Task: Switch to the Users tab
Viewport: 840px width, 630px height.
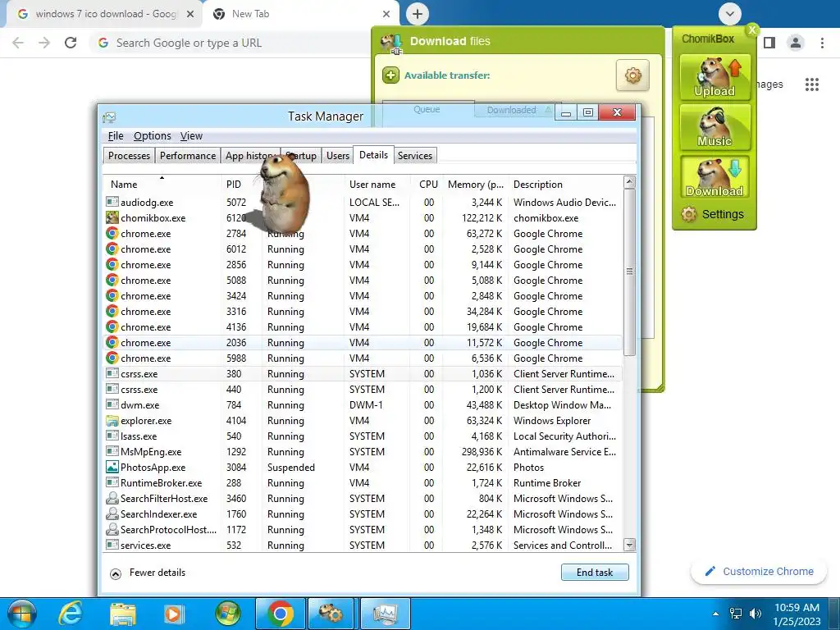Action: 337,155
